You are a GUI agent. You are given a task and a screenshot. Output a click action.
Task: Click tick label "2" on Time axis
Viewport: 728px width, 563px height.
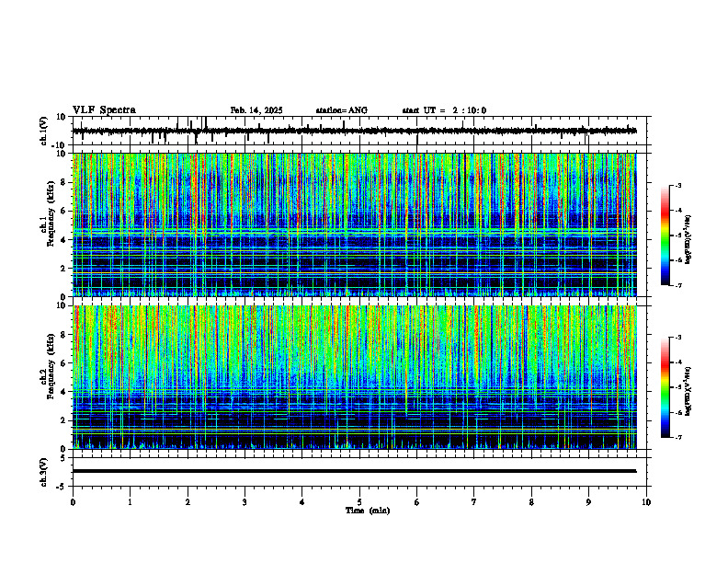tap(188, 502)
